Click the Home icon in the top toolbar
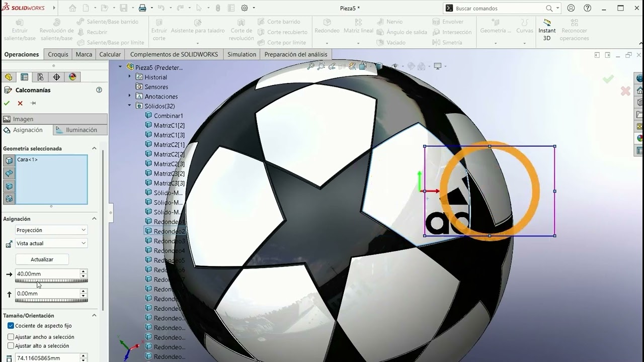The image size is (644, 362). pyautogui.click(x=72, y=8)
